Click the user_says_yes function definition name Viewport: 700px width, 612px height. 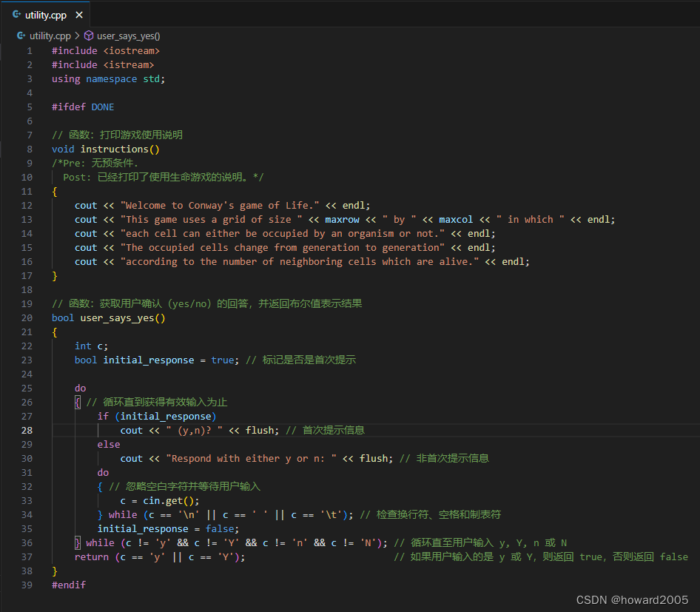coord(117,317)
